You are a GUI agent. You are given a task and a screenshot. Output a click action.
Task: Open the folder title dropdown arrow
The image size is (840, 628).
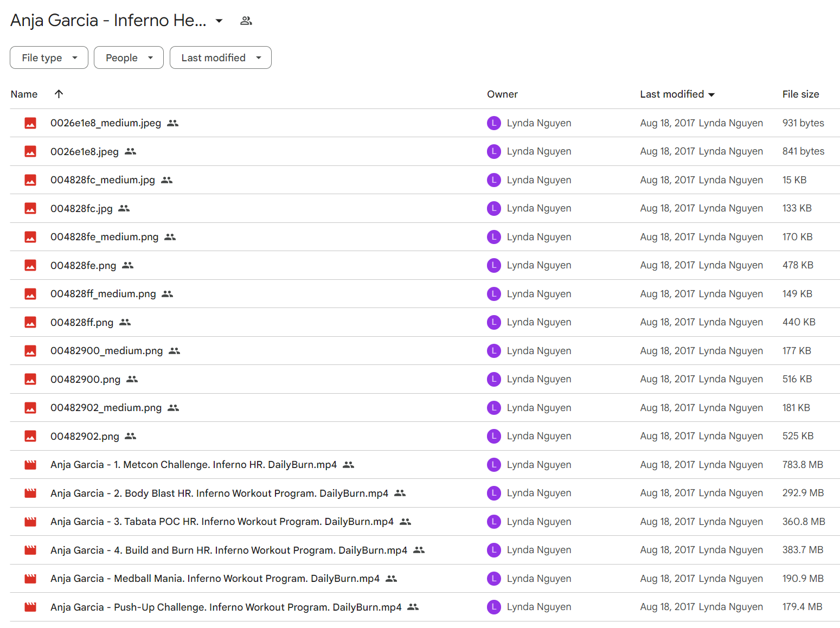pos(219,21)
